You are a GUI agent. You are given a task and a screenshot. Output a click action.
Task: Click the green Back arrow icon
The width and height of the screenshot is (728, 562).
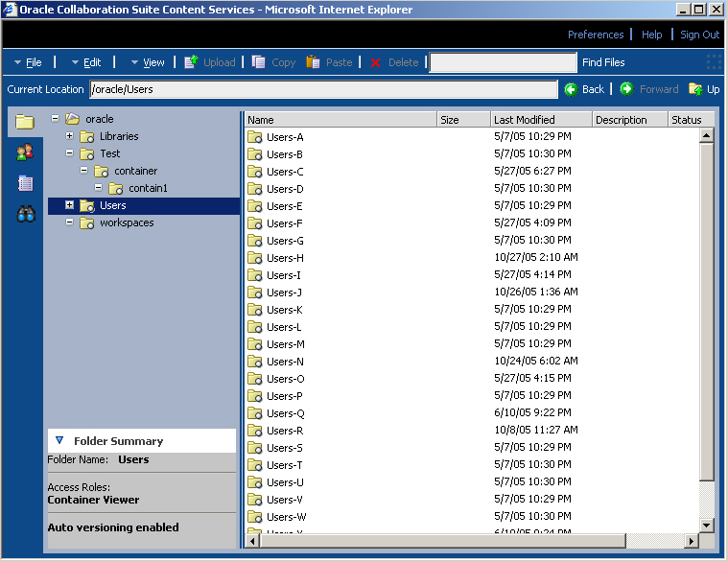point(571,89)
